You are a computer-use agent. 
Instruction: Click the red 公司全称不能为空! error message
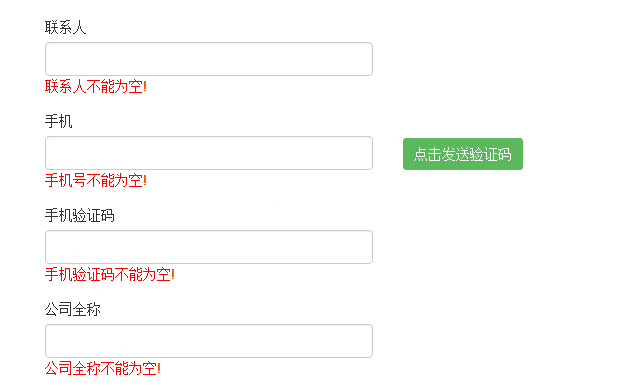coord(103,368)
